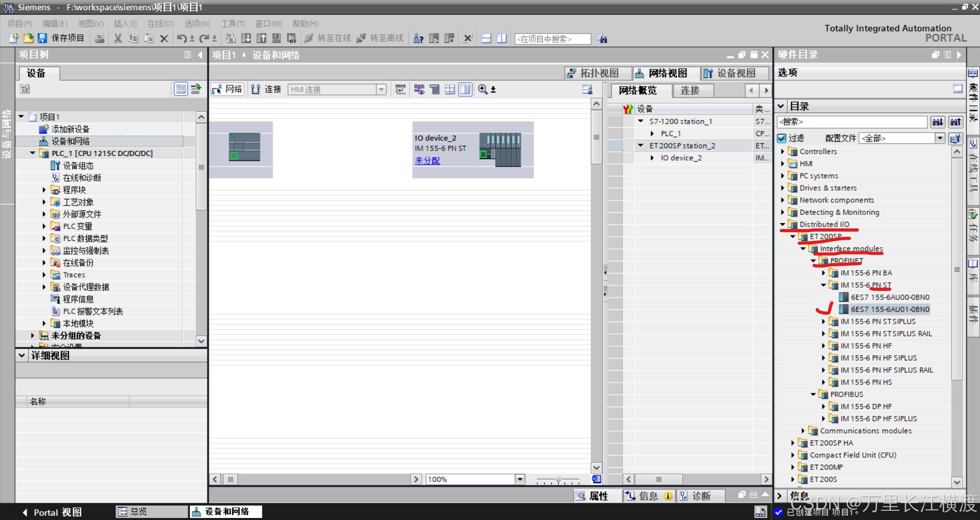Screen dimensions: 980x520
Task: Click search down icon in hardware catalog
Action: point(938,122)
